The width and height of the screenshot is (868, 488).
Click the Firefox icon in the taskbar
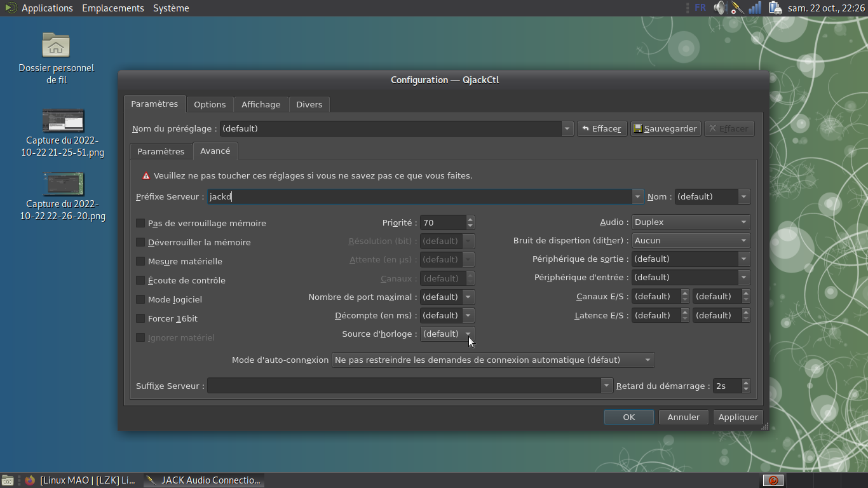30,480
